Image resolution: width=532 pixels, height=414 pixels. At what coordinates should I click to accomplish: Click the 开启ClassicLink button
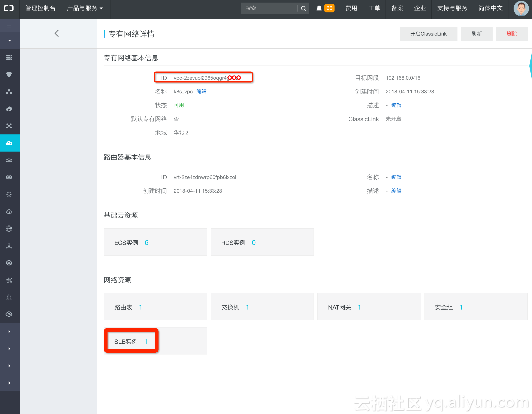[428, 34]
